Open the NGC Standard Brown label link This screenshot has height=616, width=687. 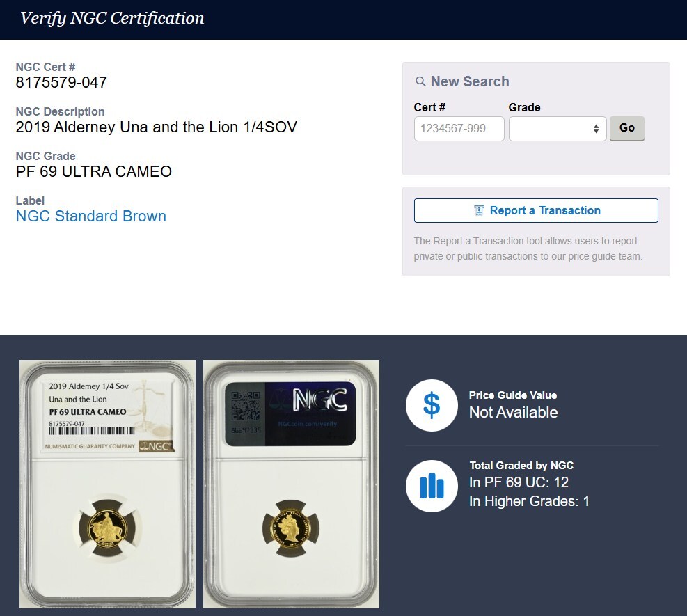(x=90, y=216)
